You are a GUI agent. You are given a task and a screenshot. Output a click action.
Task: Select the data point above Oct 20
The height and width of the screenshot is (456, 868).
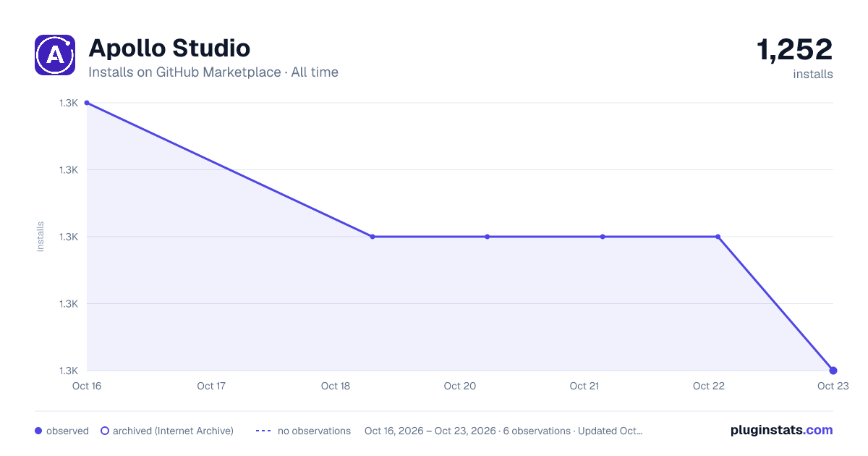click(488, 237)
